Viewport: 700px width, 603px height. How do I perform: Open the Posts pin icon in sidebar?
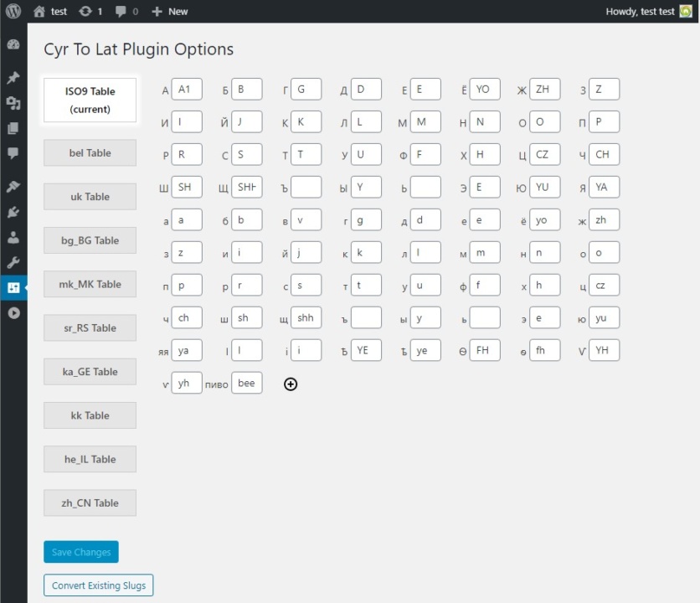[13, 77]
